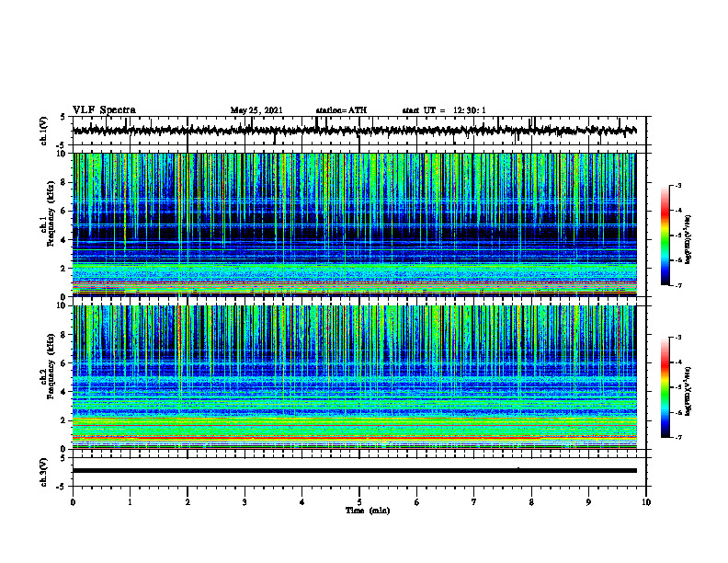Image resolution: width=728 pixels, height=563 pixels.
Task: Click the time axis tick label '2'
Action: [x=188, y=502]
